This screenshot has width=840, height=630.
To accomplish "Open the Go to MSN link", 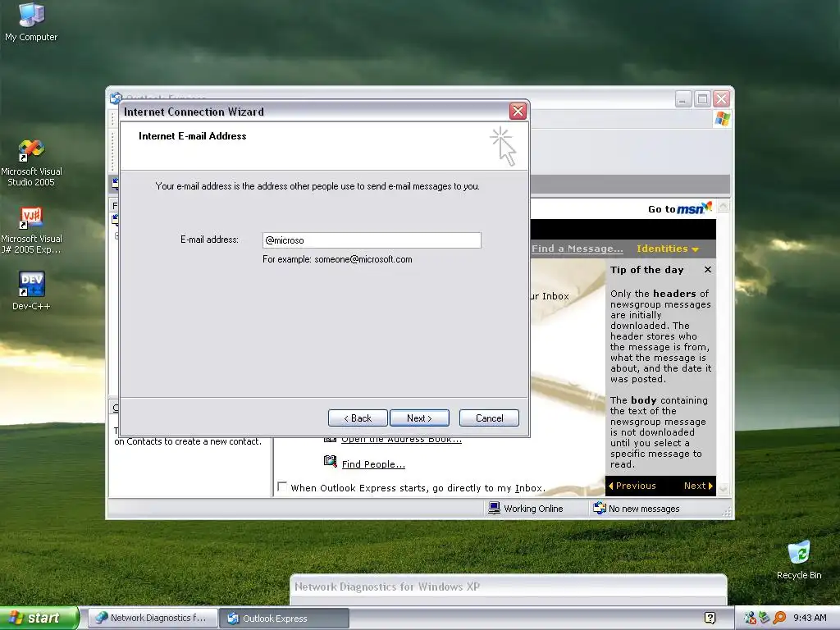I will [680, 208].
